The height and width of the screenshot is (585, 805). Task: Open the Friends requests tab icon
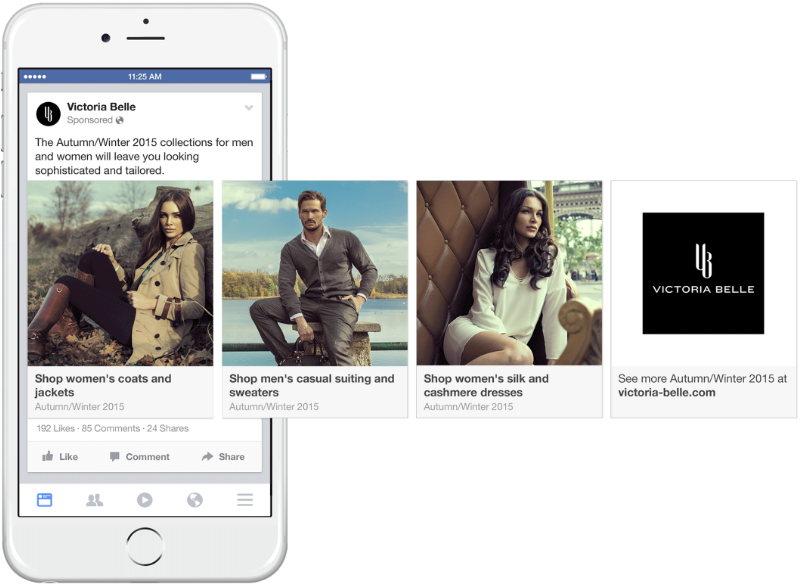pyautogui.click(x=94, y=500)
